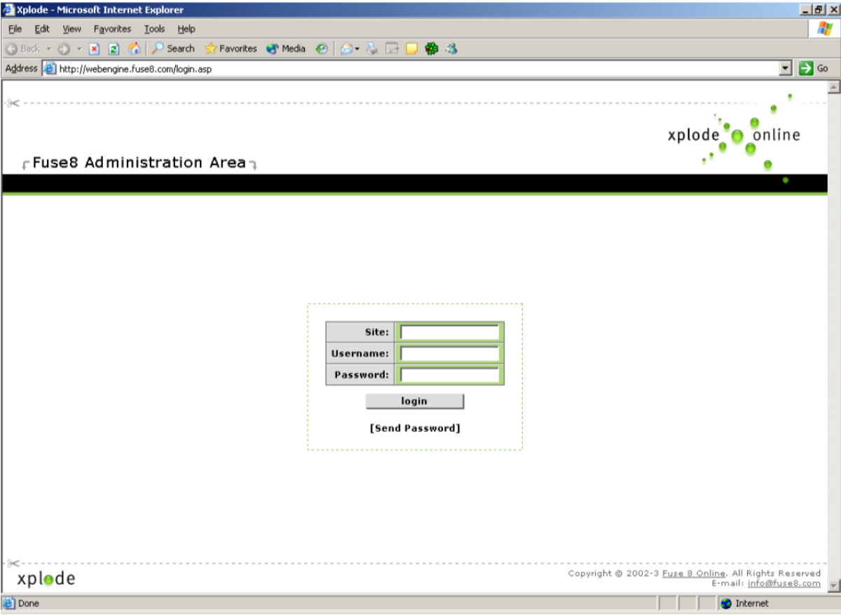Open the Favorites pane in the toolbar
Image resolution: width=841 pixels, height=616 pixels.
231,48
